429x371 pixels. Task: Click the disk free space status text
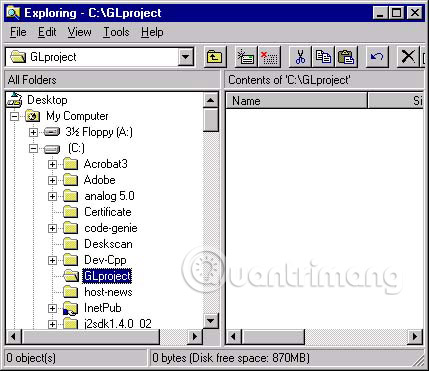coord(231,358)
